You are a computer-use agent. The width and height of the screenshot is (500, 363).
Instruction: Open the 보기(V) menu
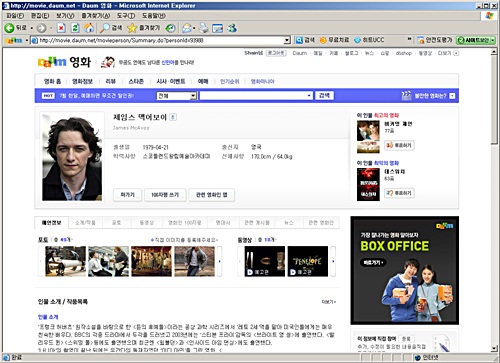(65, 16)
